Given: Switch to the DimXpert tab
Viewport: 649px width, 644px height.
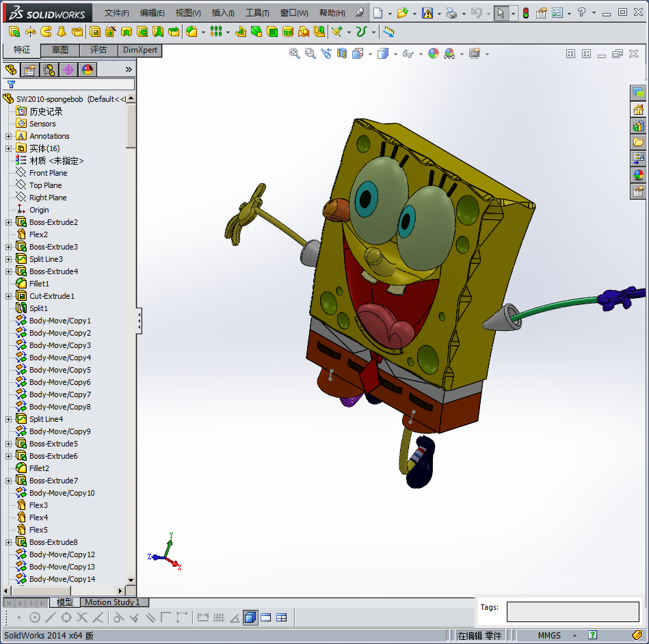Looking at the screenshot, I should click(140, 50).
